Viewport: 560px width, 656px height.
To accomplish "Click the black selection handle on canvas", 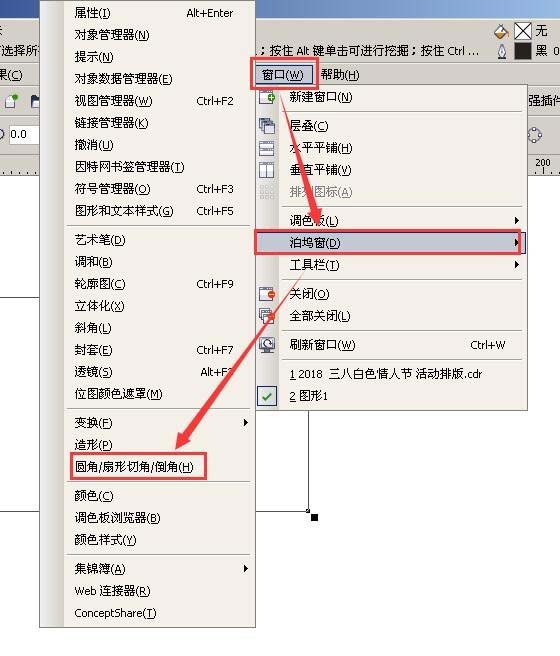I will pos(315,518).
